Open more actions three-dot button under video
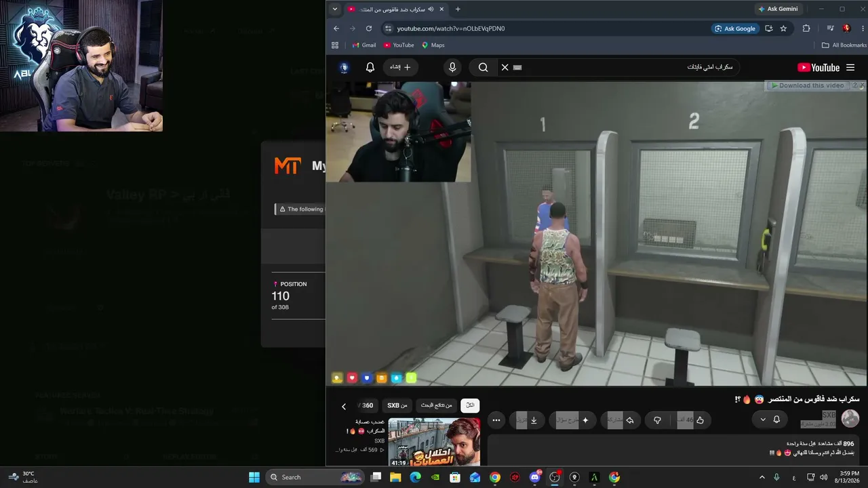This screenshot has height=488, width=868. (x=496, y=420)
